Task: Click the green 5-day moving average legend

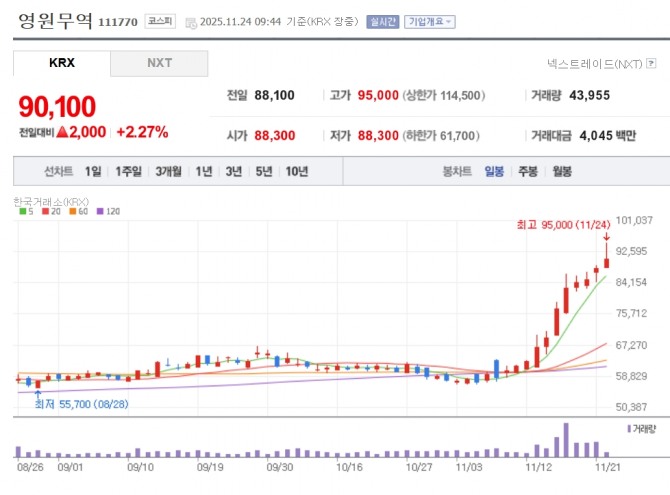Action: 26,212
